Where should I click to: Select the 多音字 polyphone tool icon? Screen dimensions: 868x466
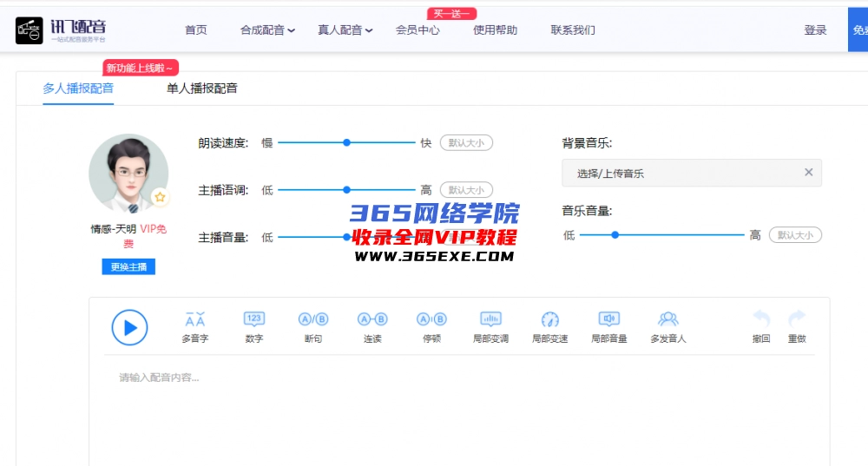(x=195, y=319)
